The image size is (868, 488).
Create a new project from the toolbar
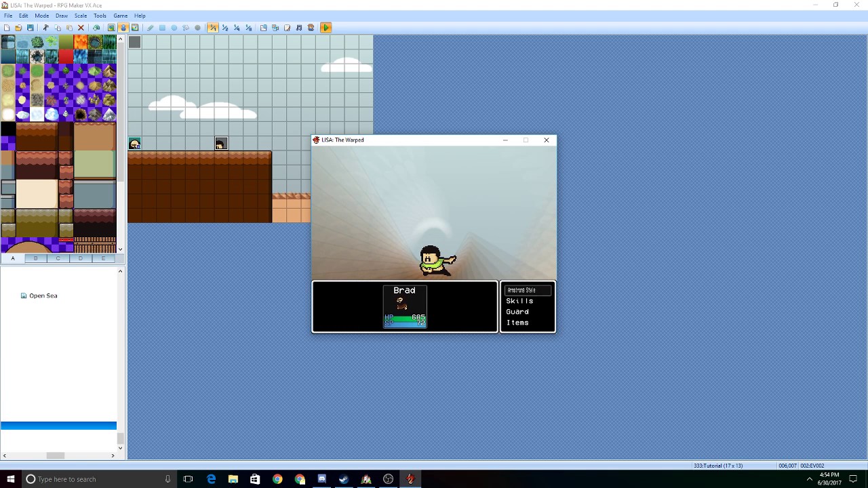click(x=7, y=28)
